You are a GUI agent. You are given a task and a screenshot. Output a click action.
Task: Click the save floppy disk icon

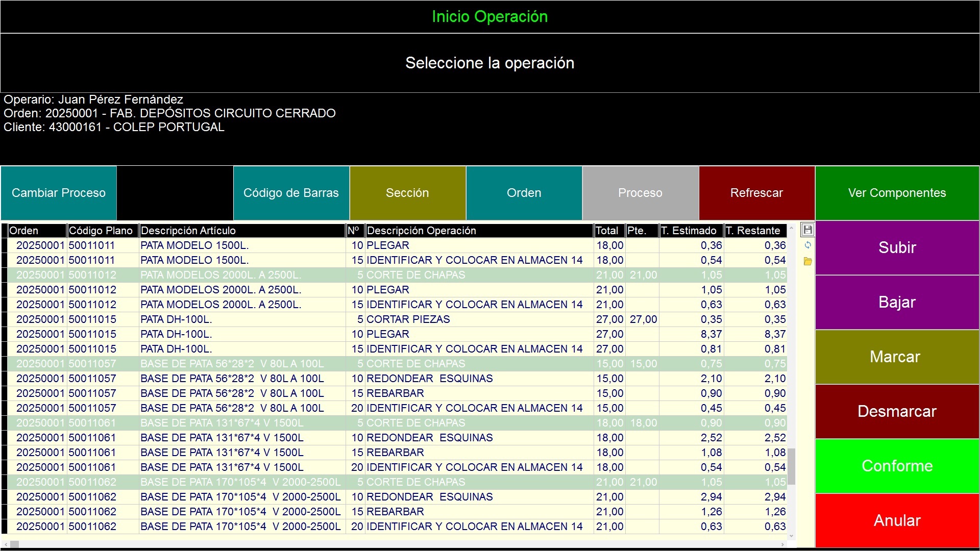(807, 230)
